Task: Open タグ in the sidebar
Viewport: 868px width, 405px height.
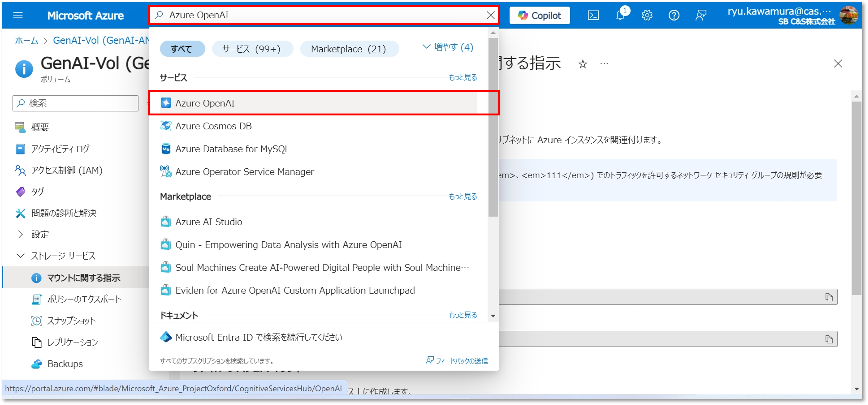Action: pyautogui.click(x=37, y=192)
